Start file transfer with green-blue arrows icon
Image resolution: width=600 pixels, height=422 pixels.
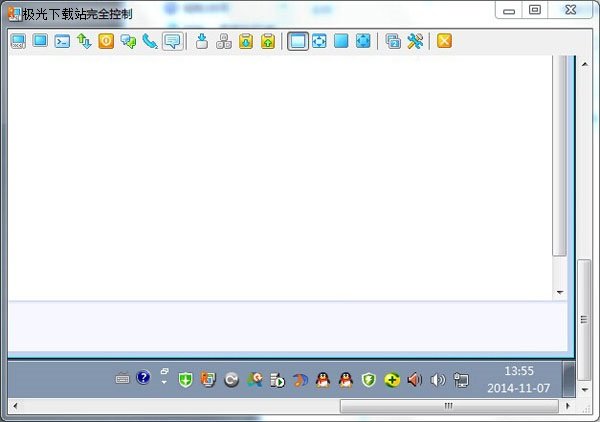click(84, 41)
